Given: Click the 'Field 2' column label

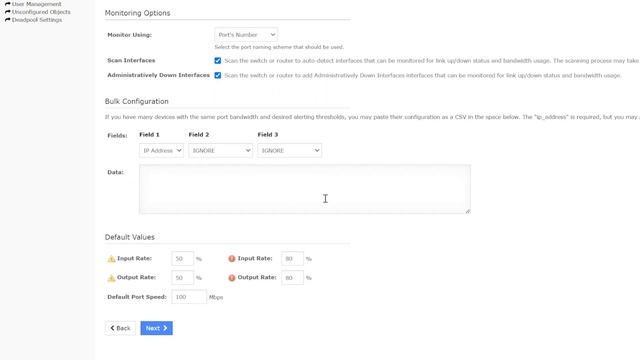Looking at the screenshot, I should pyautogui.click(x=199, y=134).
